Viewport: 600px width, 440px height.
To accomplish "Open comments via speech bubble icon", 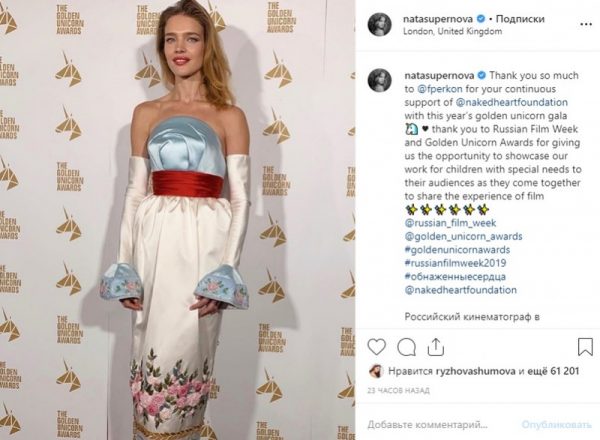I will coord(406,347).
